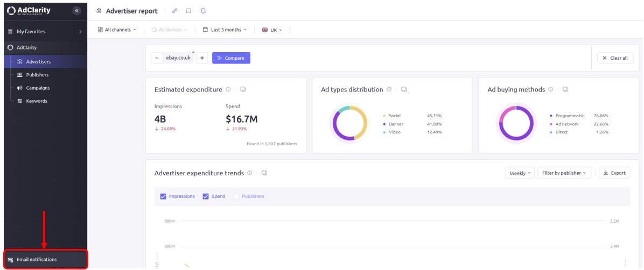Copy the Ad types distribution widget

tap(404, 90)
